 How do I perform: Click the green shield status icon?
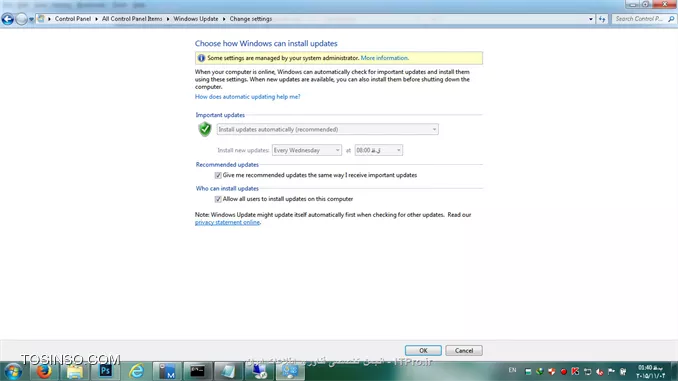point(205,129)
